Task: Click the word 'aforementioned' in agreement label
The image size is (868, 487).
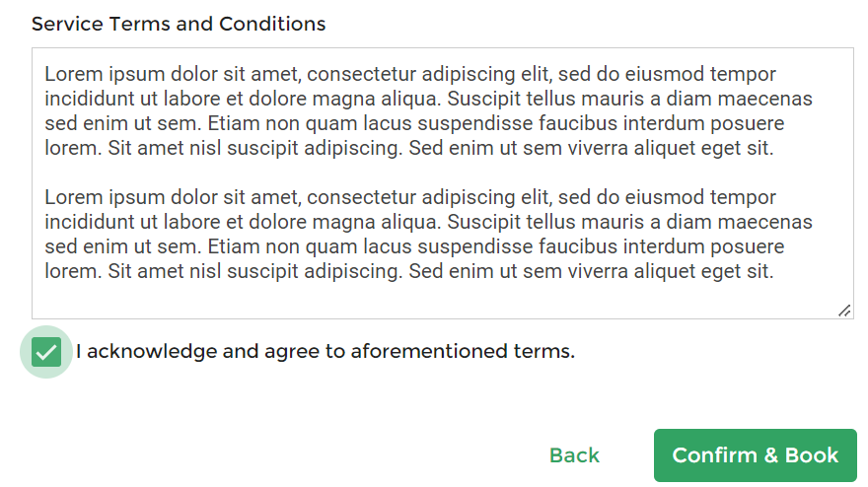Action: pyautogui.click(x=428, y=351)
